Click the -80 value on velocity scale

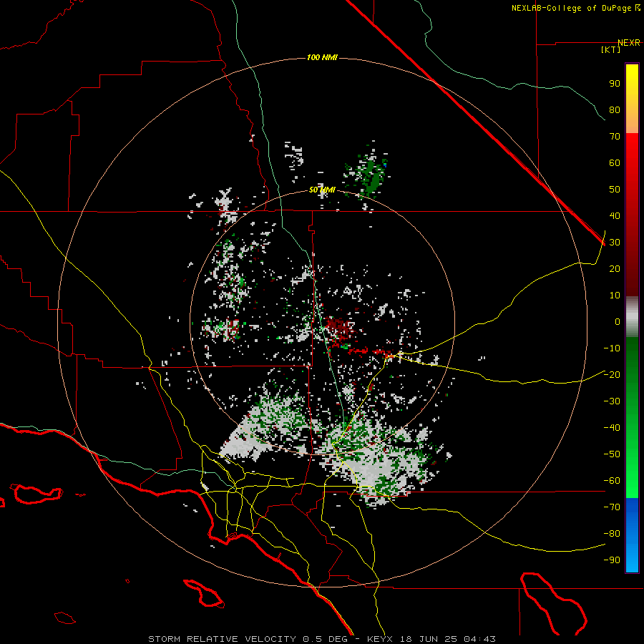point(612,534)
